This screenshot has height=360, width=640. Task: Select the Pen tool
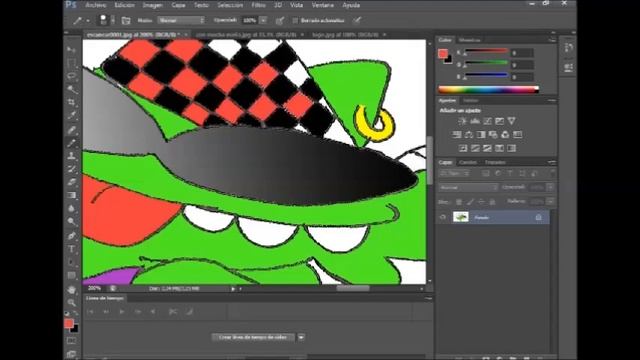(x=71, y=236)
